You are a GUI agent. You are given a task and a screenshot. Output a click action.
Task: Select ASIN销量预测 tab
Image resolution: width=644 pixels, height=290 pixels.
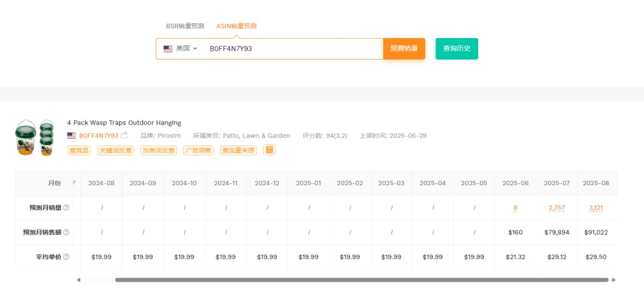pos(236,26)
